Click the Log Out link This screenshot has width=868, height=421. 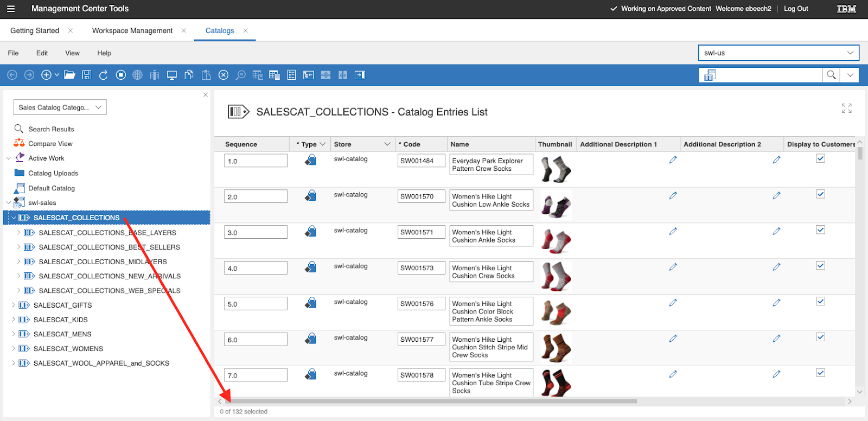796,9
